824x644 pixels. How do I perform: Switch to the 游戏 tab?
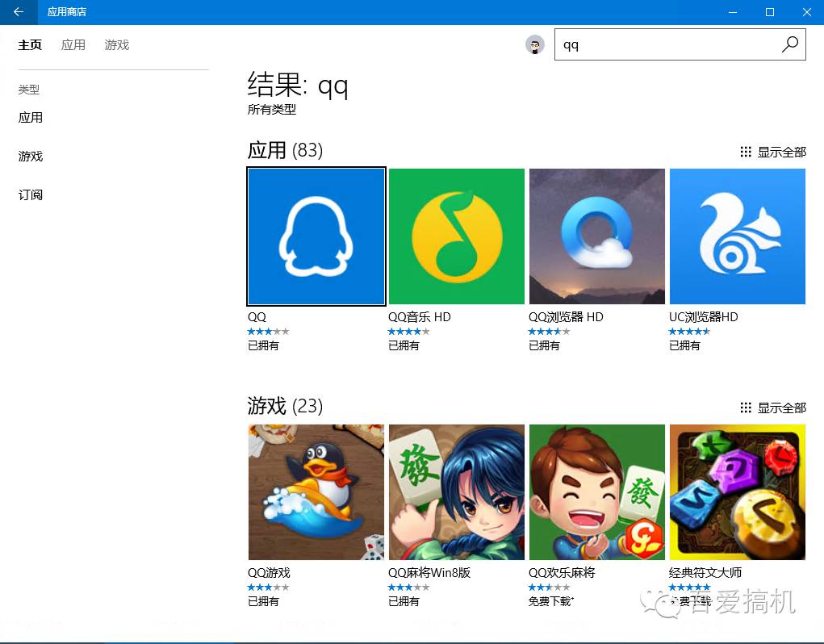[117, 45]
